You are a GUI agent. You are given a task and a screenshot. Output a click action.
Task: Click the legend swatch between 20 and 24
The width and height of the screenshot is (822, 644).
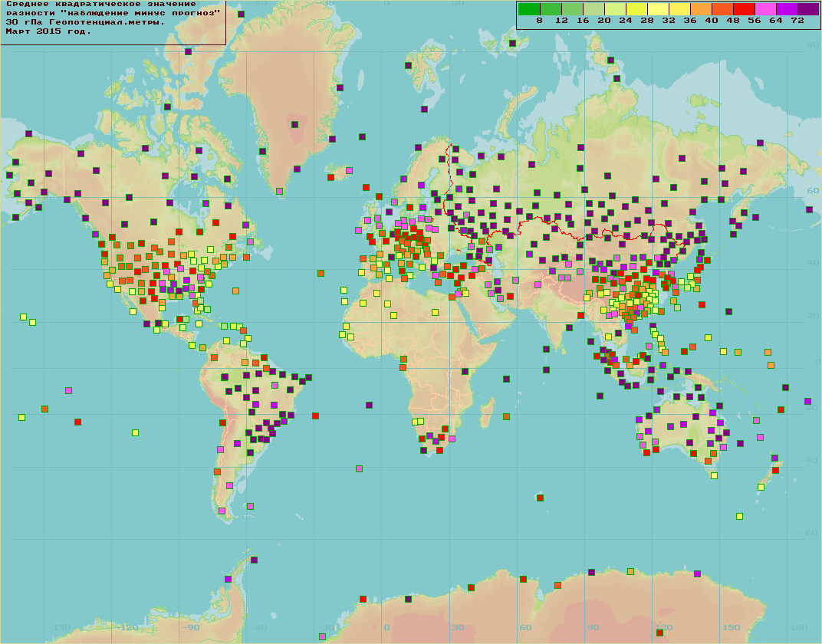(x=615, y=8)
